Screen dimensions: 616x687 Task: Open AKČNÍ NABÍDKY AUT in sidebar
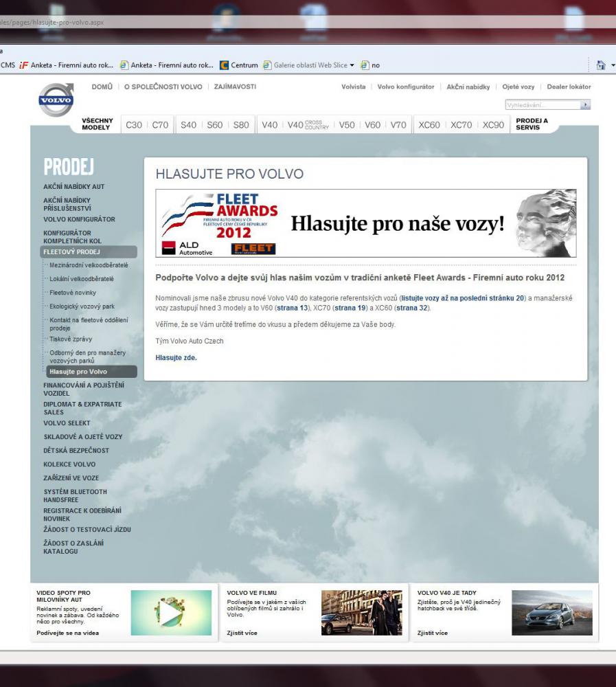pos(73,187)
